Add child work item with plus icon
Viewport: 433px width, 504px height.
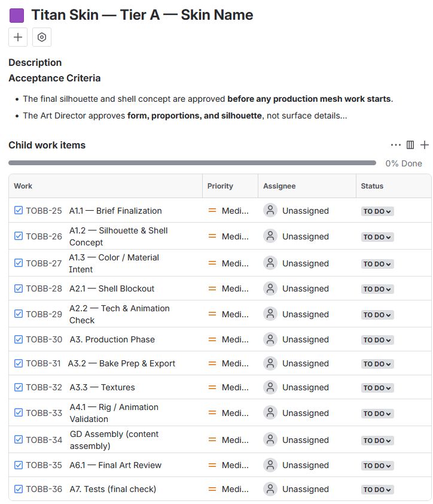click(425, 145)
